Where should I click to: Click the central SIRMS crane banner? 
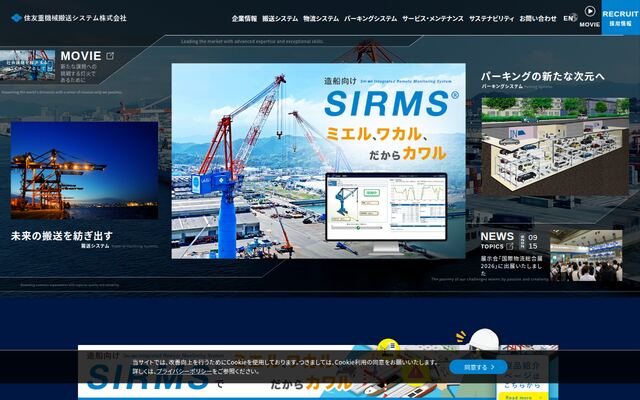[318, 161]
